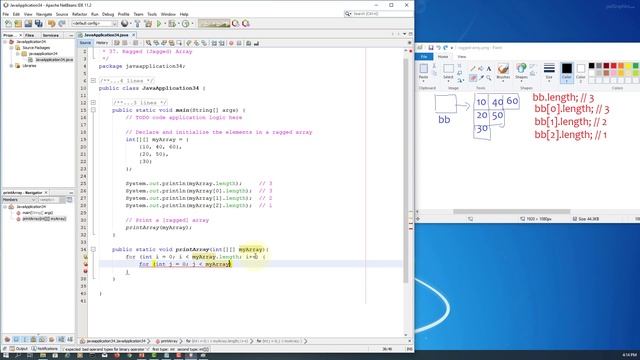This screenshot has height=360, width=640.
Task: Select the Text tool in Paint
Action: 489,68
